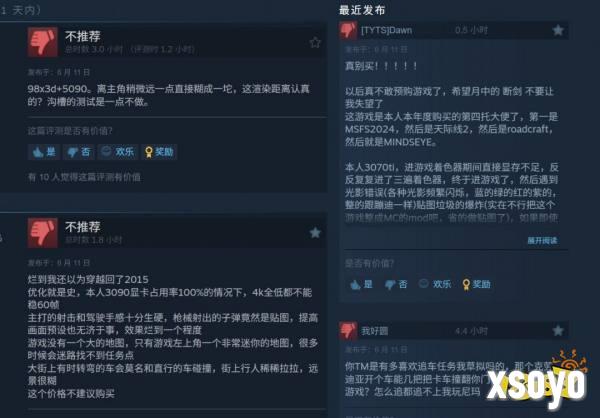
Task: Vote 否 on [TYTS]Dawn's review
Action: click(x=396, y=284)
